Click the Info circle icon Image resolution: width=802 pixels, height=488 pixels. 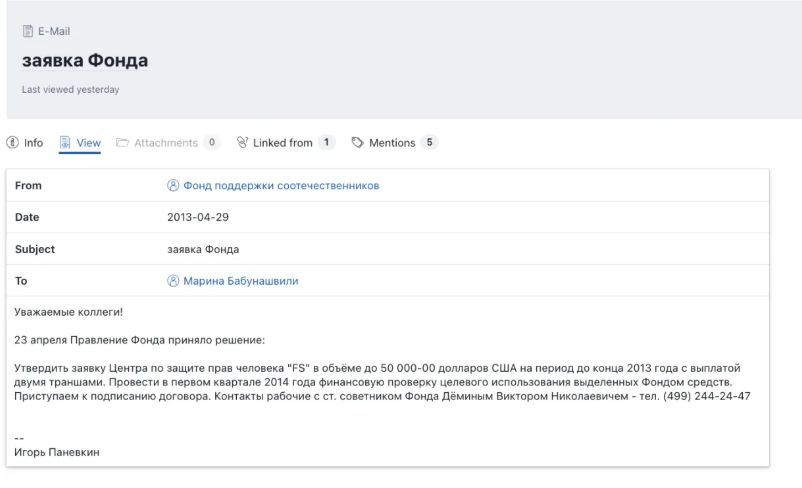coord(12,143)
